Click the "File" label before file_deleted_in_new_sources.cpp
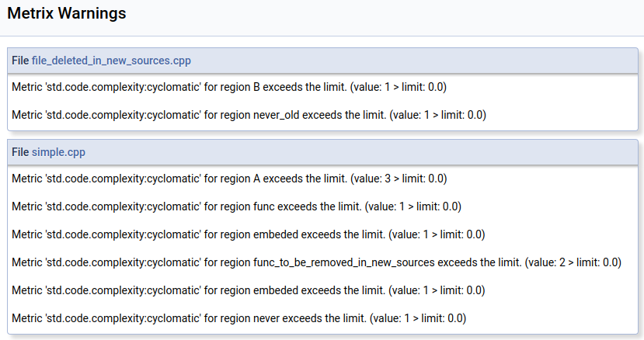644x340 pixels. tap(20, 61)
